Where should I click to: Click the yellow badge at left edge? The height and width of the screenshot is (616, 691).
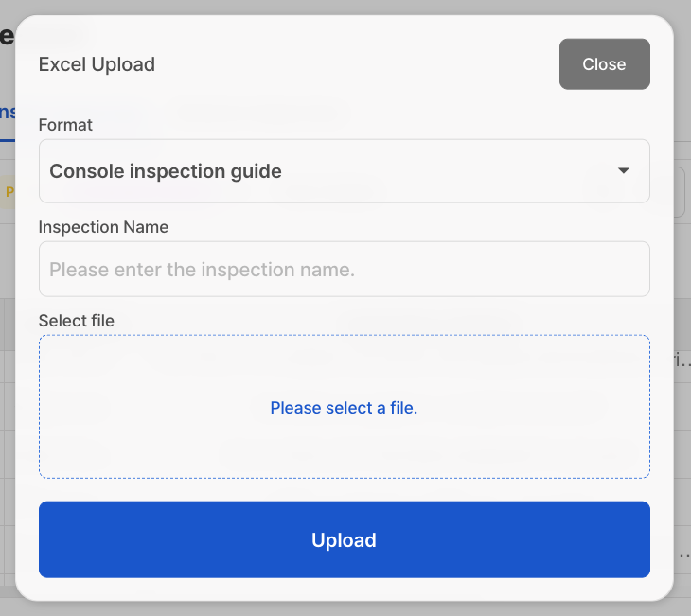click(8, 191)
